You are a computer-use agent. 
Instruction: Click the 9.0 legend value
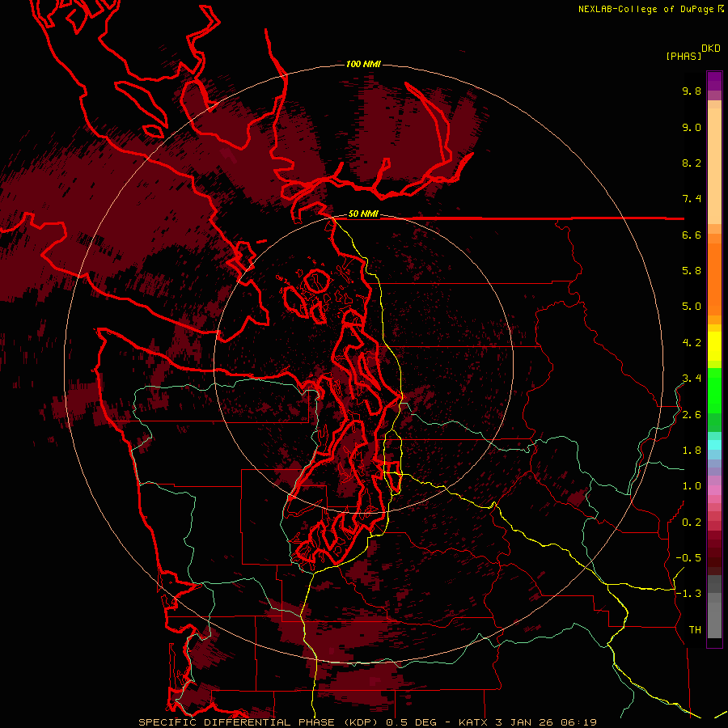click(692, 127)
